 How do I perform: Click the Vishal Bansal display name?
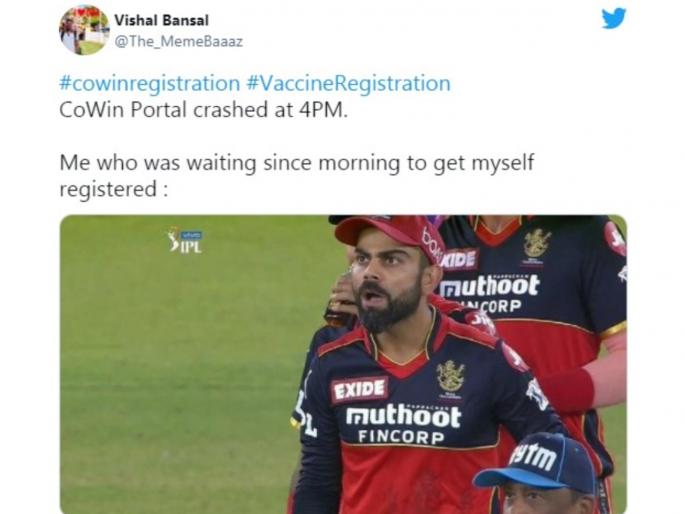(162, 20)
